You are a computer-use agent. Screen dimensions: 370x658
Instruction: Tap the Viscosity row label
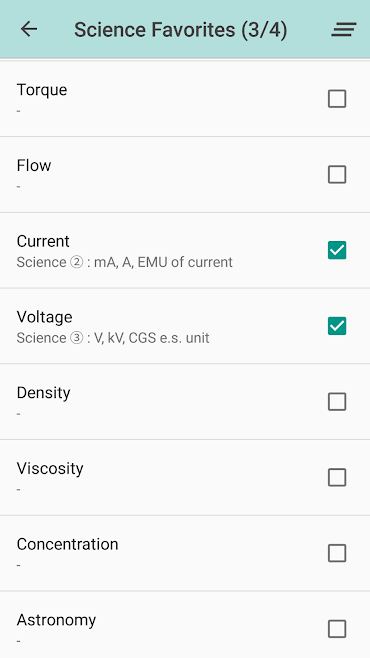click(50, 469)
